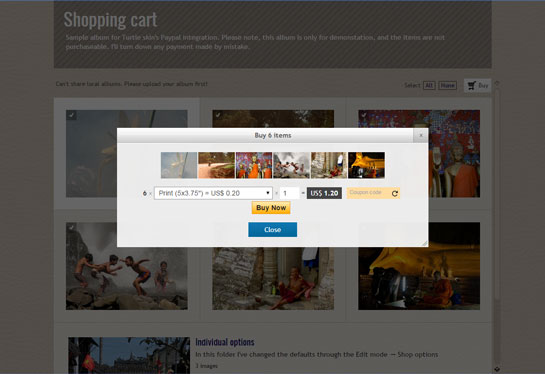Select None images button
The width and height of the screenshot is (545, 374).
tap(447, 86)
